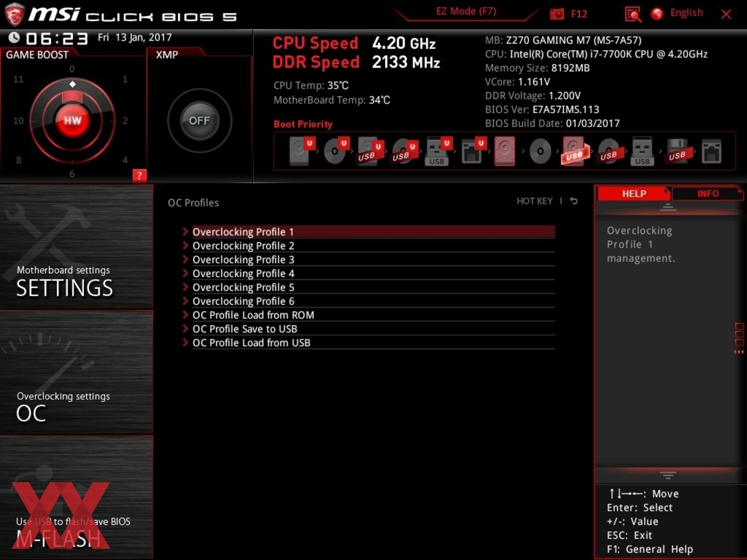Select the legacy network boot icon

click(x=711, y=151)
